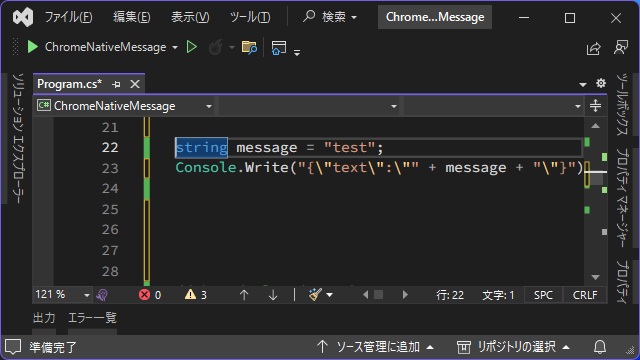Toggle pin on the Program.cs tab
The width and height of the screenshot is (640, 360).
click(x=116, y=84)
